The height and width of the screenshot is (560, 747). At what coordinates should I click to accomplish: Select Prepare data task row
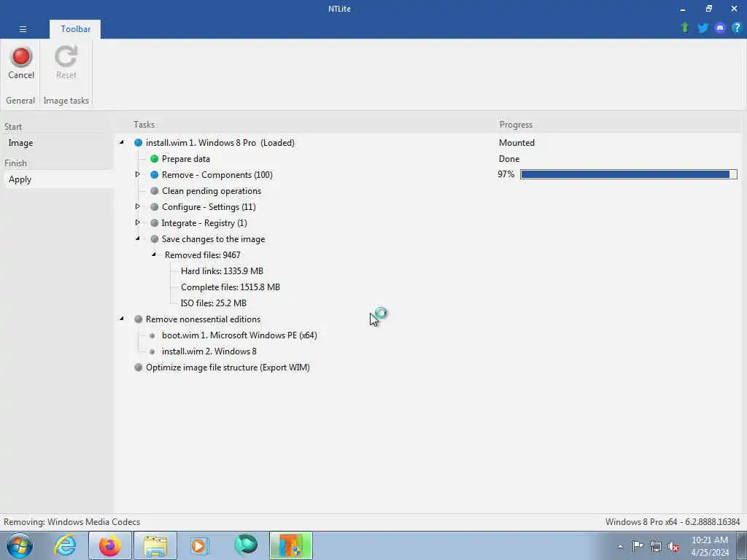click(186, 159)
